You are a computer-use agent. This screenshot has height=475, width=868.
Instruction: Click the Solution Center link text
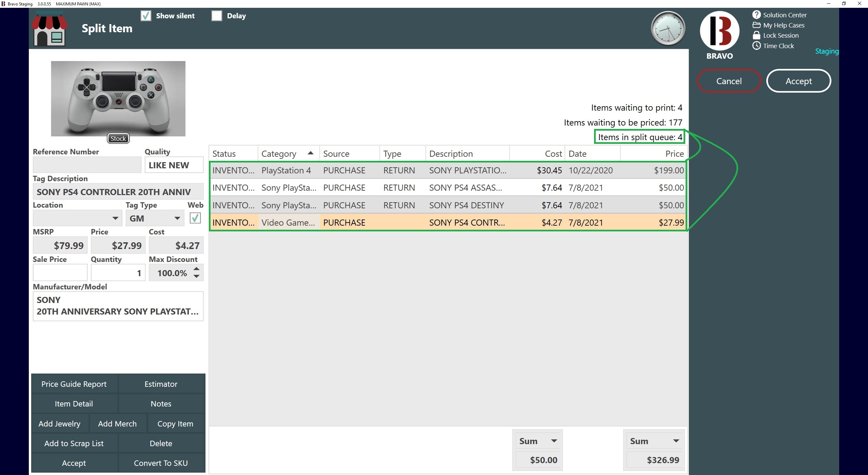tap(785, 15)
